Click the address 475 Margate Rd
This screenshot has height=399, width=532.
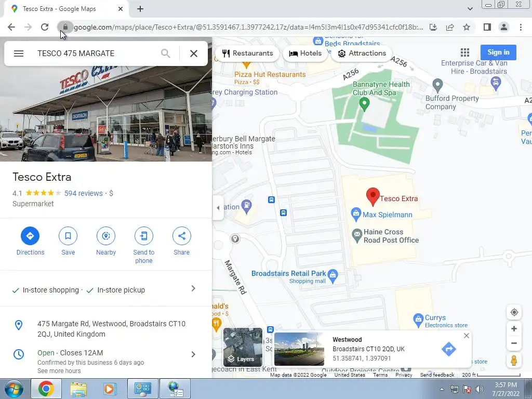tap(112, 329)
